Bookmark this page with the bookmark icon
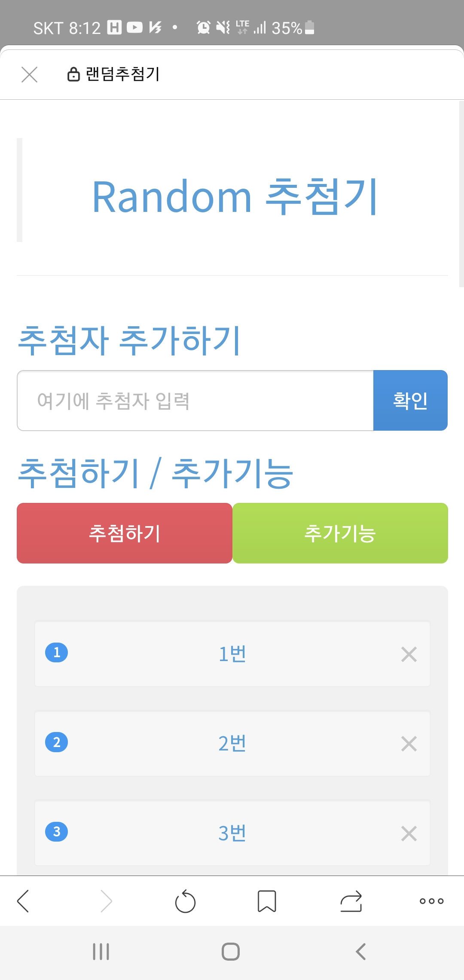 pos(267,901)
